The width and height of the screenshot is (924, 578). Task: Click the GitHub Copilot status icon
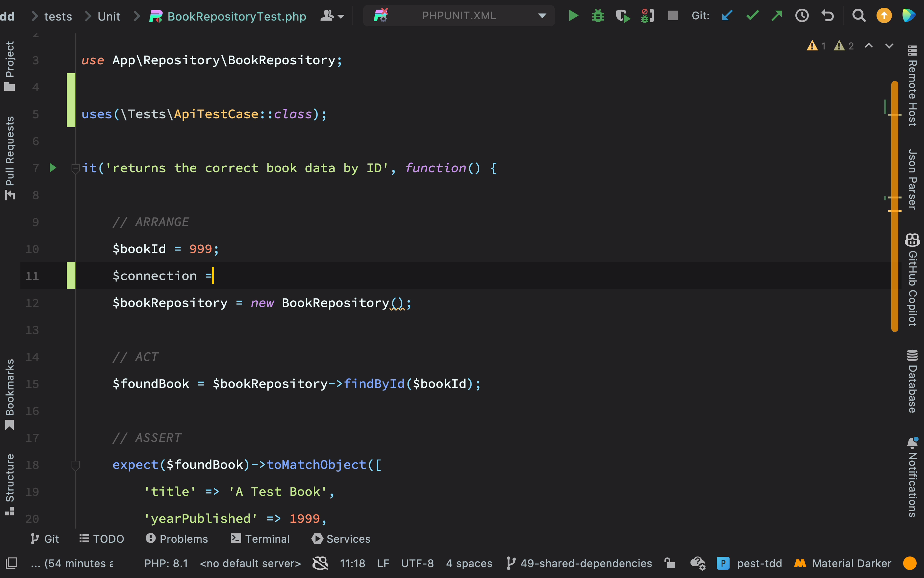click(x=320, y=563)
